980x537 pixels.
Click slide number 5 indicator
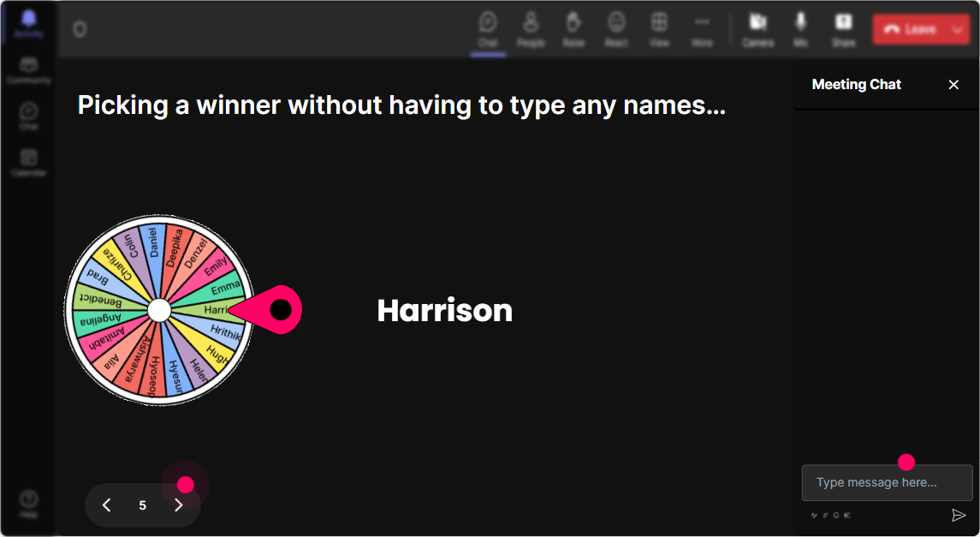tap(142, 505)
